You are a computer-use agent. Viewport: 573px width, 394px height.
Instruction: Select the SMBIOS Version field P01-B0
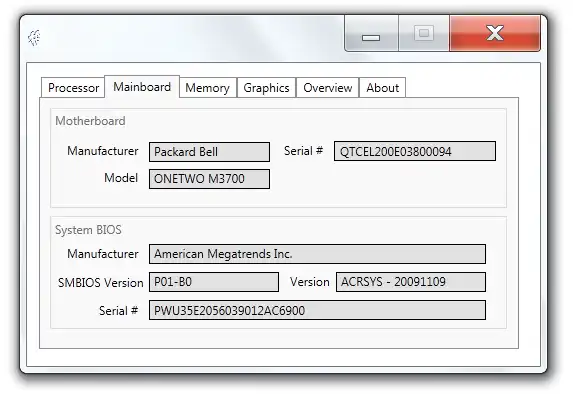(214, 282)
